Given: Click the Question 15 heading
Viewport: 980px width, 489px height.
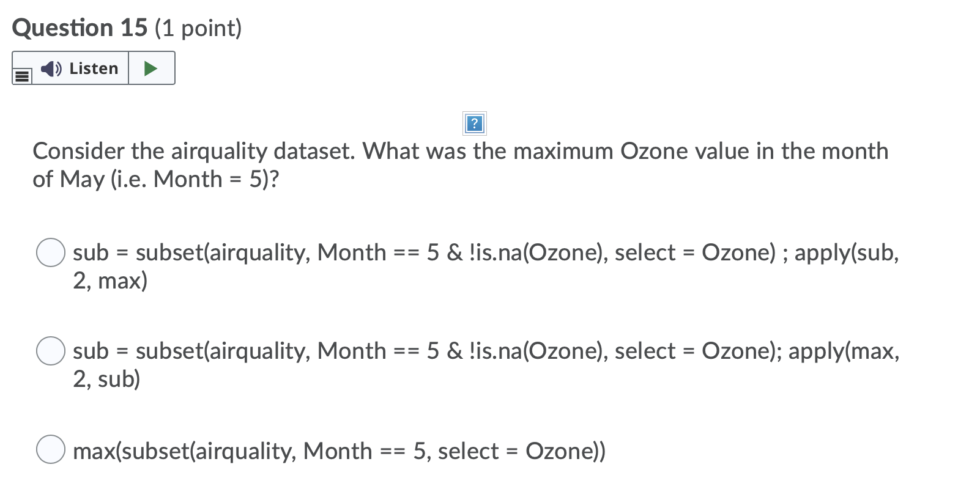Looking at the screenshot, I should [x=80, y=28].
